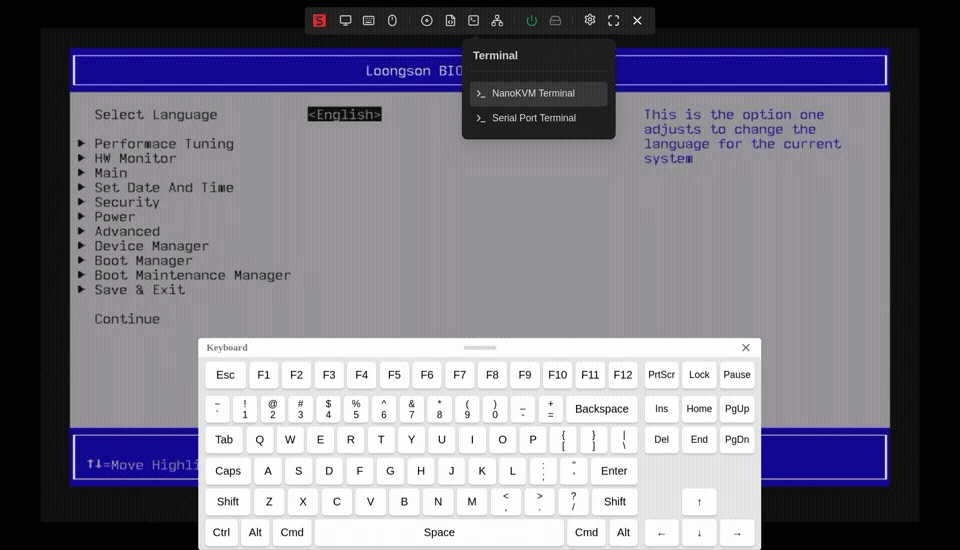Click the Q key

(x=260, y=440)
